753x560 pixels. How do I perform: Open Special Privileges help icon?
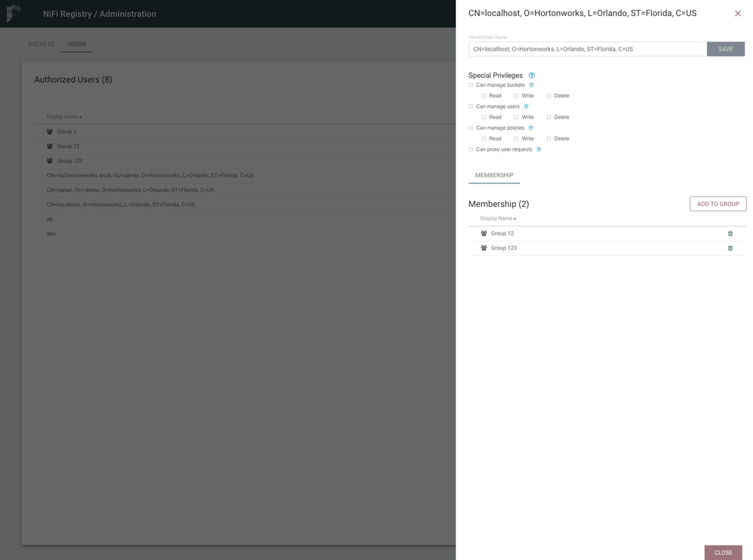[532, 75]
